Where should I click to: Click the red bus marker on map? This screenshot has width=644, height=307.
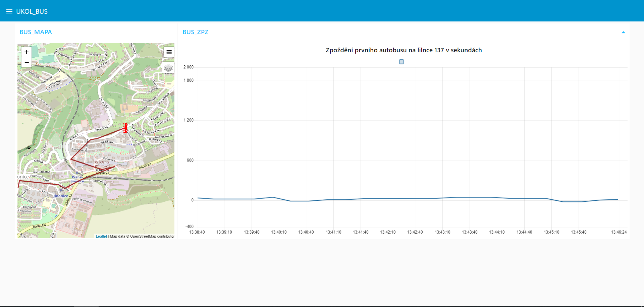(125, 128)
